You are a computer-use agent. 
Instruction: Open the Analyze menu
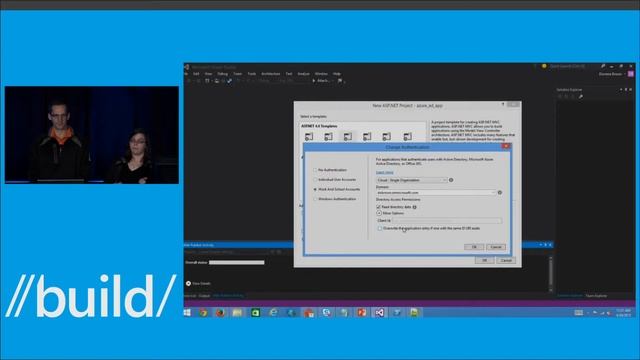[x=303, y=74]
